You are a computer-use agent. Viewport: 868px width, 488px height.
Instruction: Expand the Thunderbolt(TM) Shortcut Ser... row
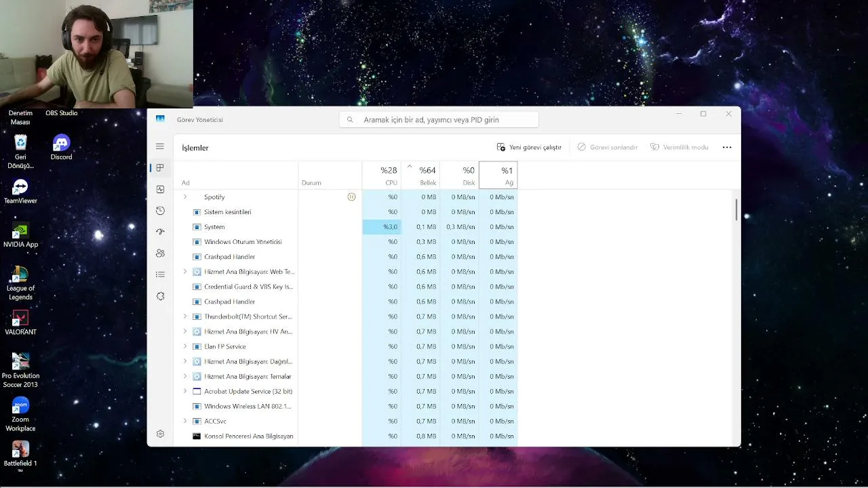pyautogui.click(x=184, y=317)
